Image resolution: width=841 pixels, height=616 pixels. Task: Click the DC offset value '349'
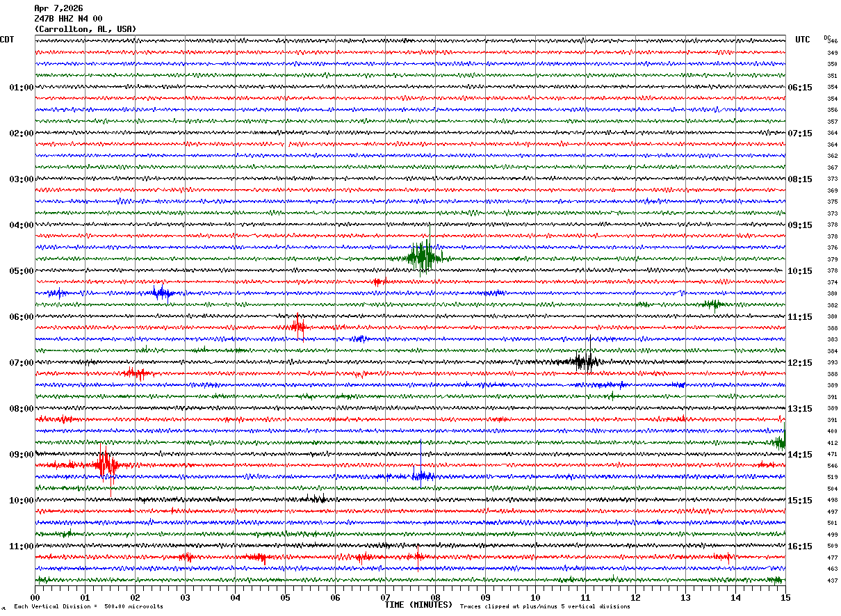[832, 53]
